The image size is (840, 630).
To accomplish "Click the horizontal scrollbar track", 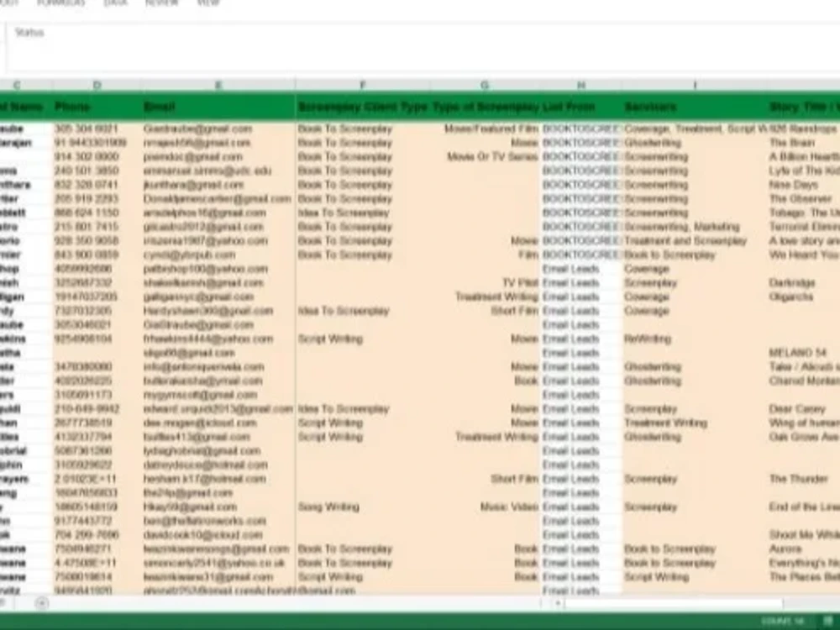I will tap(674, 604).
